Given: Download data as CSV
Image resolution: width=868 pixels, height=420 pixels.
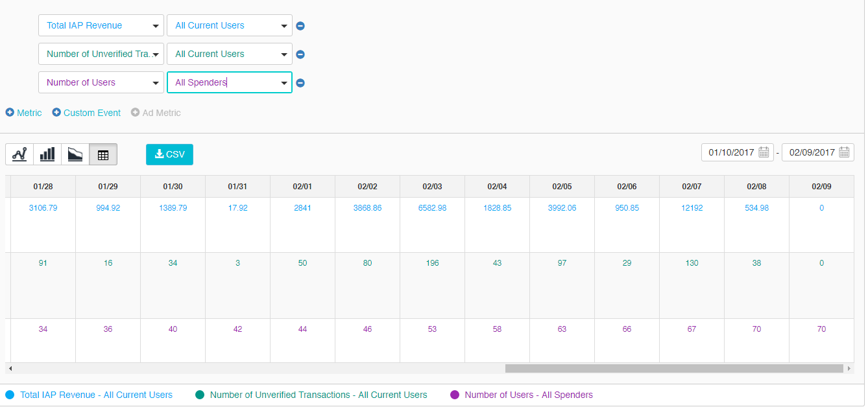Looking at the screenshot, I should coord(169,154).
